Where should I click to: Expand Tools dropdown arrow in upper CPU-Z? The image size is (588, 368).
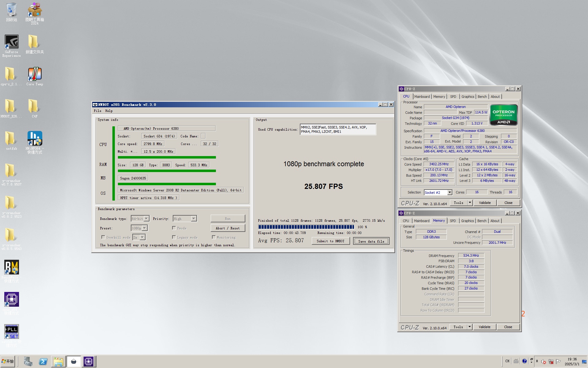coord(470,203)
